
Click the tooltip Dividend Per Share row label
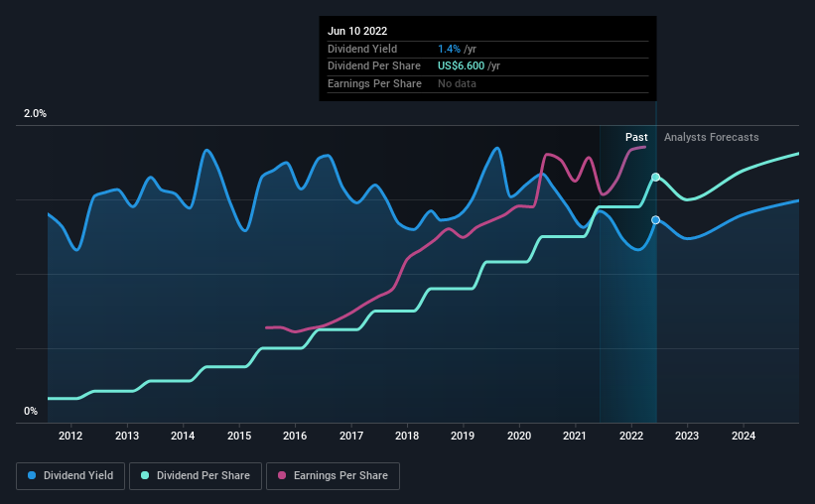(374, 66)
